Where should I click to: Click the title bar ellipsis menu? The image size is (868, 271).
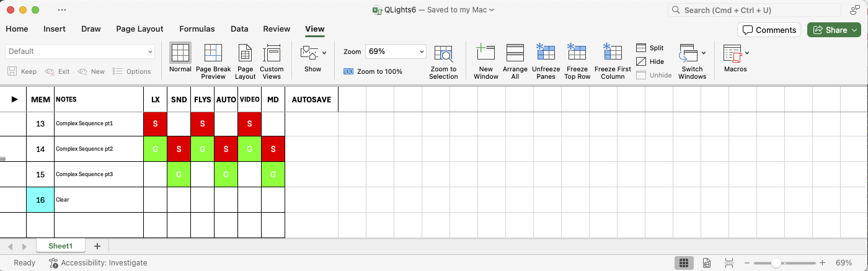click(x=62, y=10)
